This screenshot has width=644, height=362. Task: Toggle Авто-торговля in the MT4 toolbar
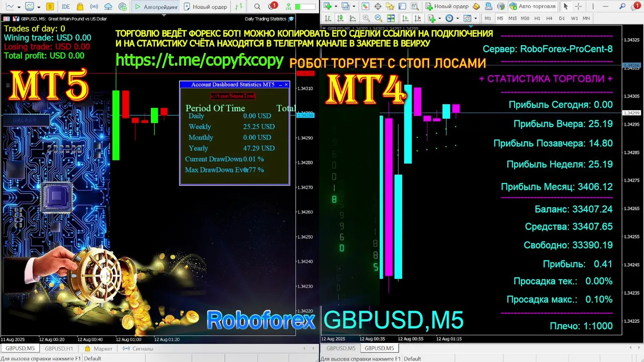533,7
